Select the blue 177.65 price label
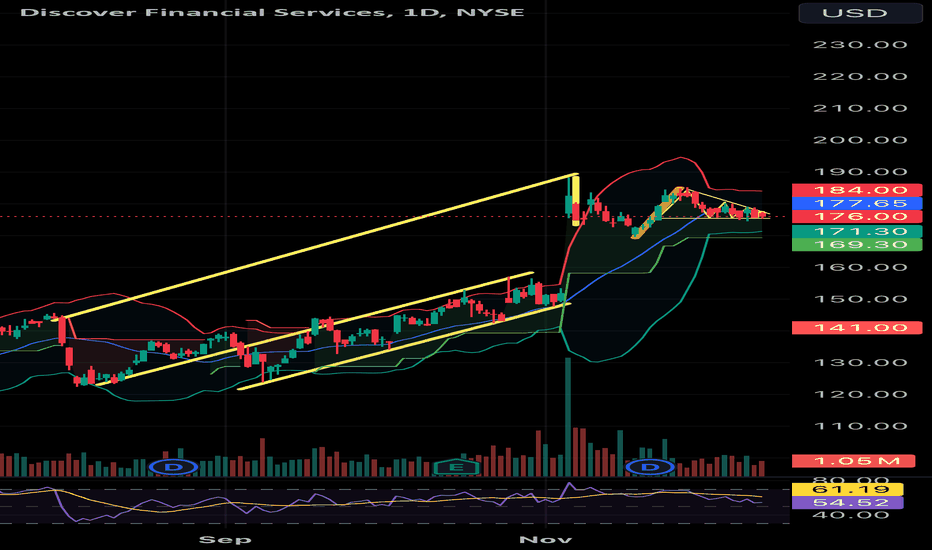Screen dimensions: 932x550 coord(857,203)
